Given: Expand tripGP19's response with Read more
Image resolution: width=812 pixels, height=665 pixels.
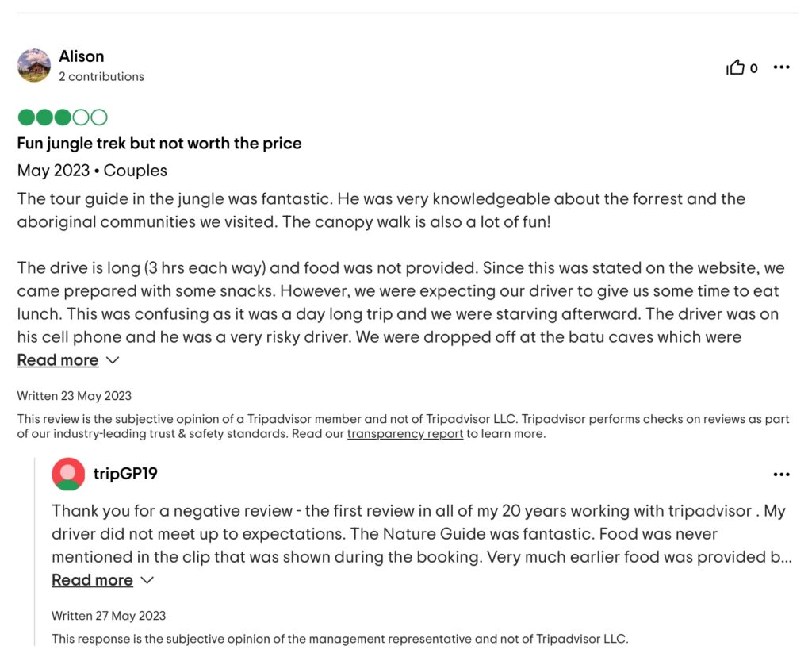Looking at the screenshot, I should [92, 579].
